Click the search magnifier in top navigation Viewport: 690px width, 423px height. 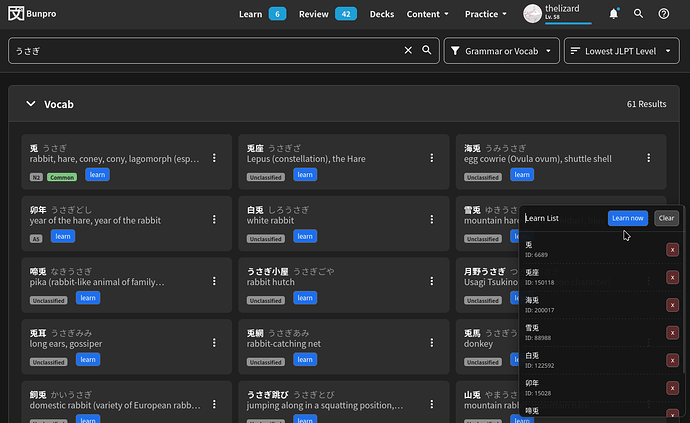coord(638,14)
